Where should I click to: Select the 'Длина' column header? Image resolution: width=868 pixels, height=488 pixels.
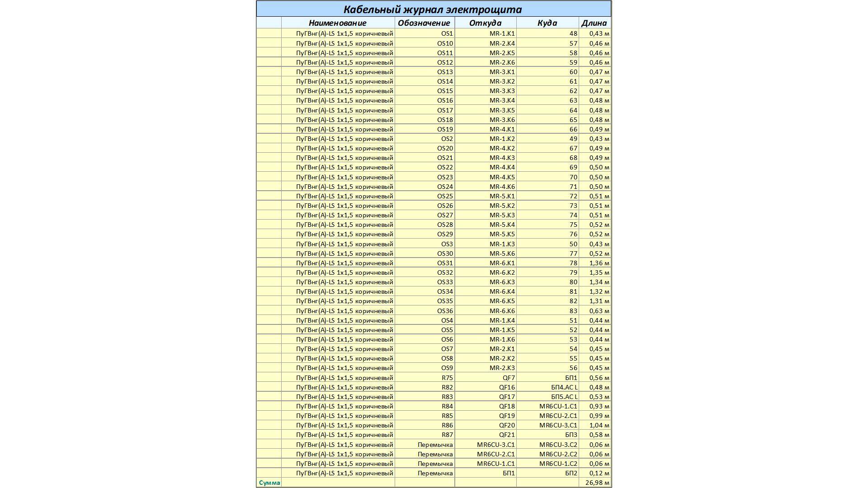[x=594, y=23]
